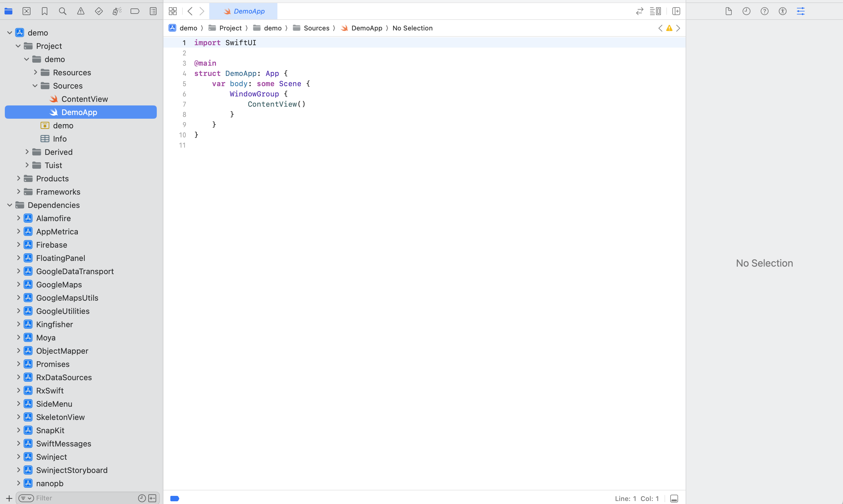Toggle the recent files filter clock
The width and height of the screenshot is (843, 504).
point(142,498)
